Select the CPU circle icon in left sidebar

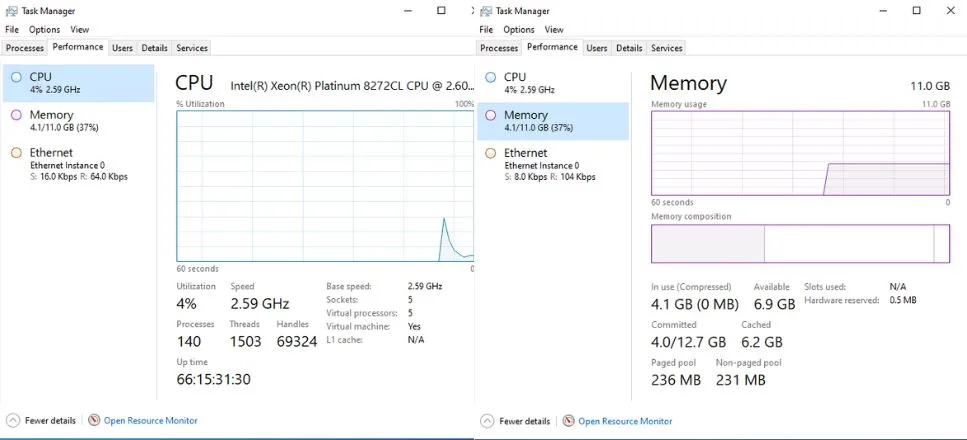tap(17, 77)
